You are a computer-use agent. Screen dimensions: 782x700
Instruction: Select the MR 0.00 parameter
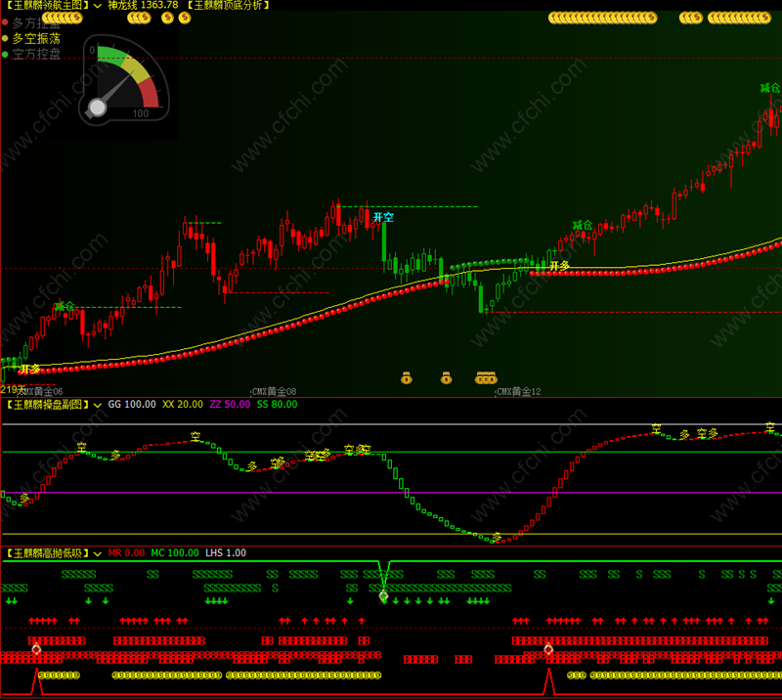[x=126, y=553]
